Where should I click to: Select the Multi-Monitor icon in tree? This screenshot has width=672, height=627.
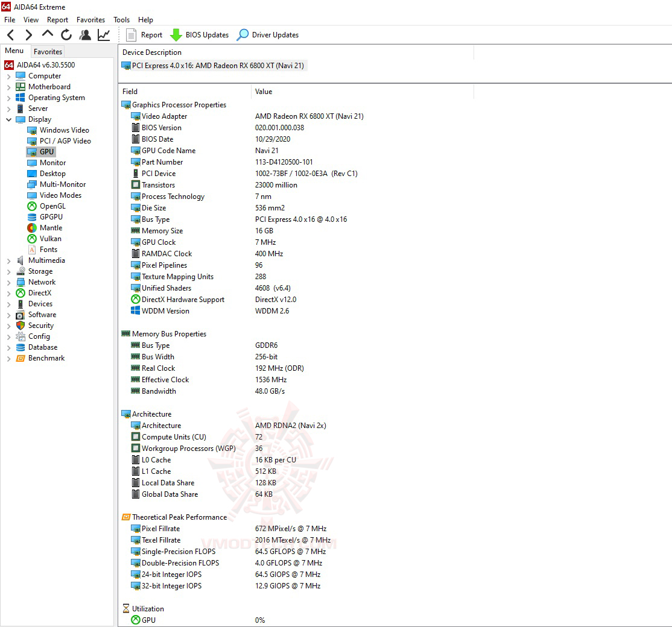[32, 184]
